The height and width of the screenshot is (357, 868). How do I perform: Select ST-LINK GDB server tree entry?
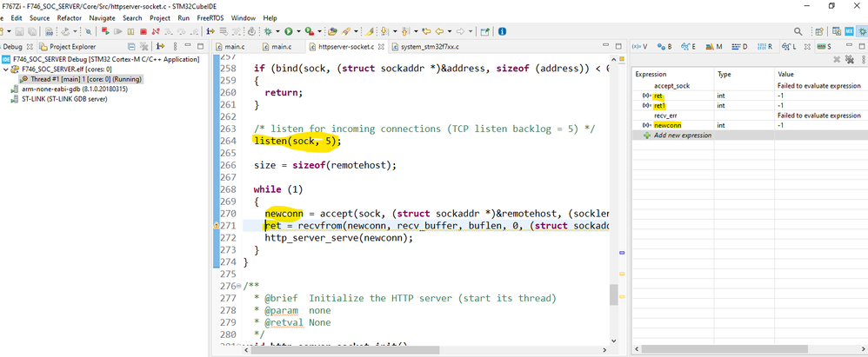59,99
